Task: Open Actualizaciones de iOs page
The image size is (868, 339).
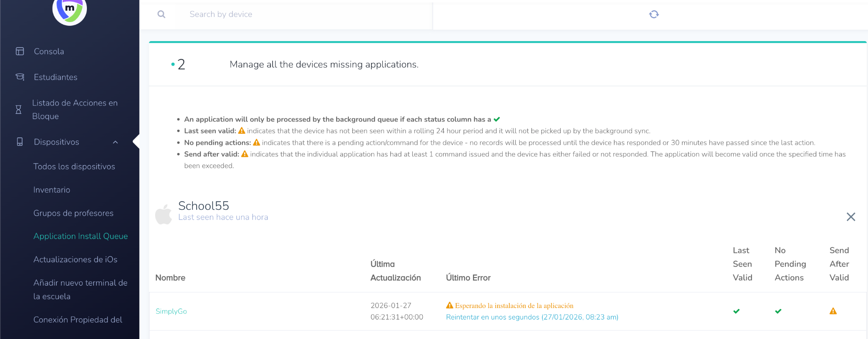Action: click(75, 259)
